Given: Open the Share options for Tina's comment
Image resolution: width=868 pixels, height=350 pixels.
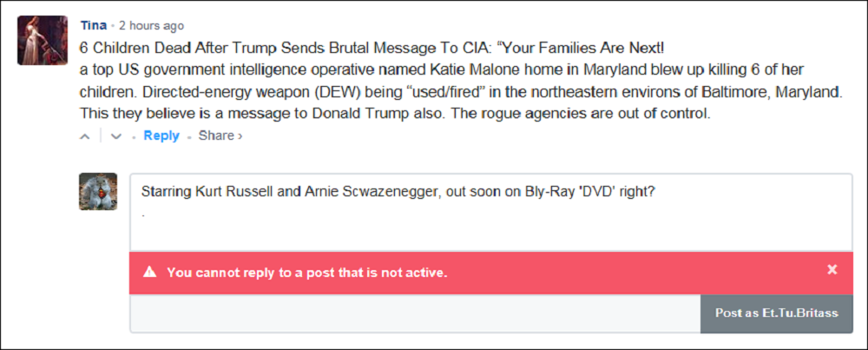Looking at the screenshot, I should tap(215, 135).
